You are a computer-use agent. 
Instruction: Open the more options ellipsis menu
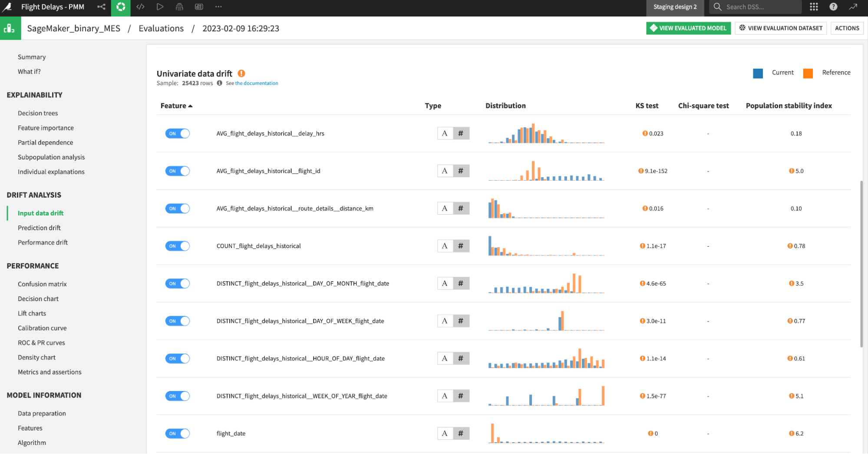coord(218,7)
